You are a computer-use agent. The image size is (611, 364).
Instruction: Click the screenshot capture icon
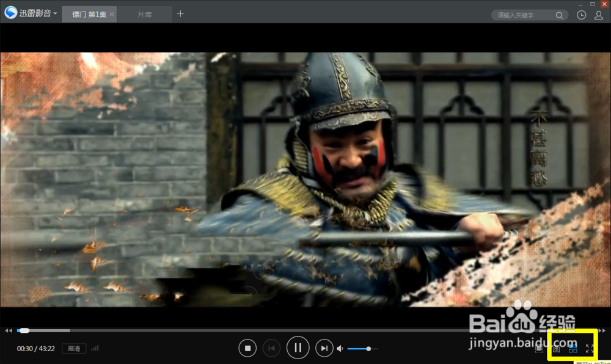point(539,349)
